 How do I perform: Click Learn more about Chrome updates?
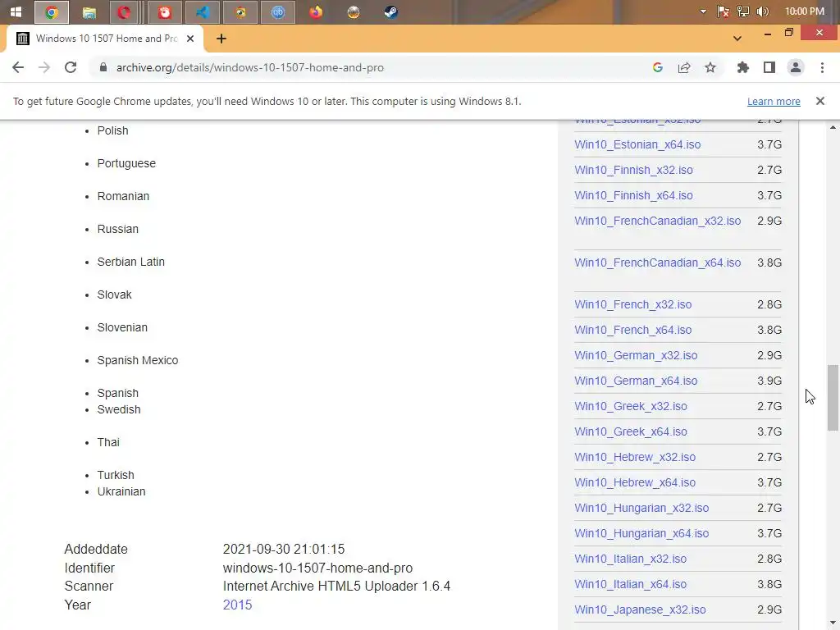pyautogui.click(x=774, y=101)
